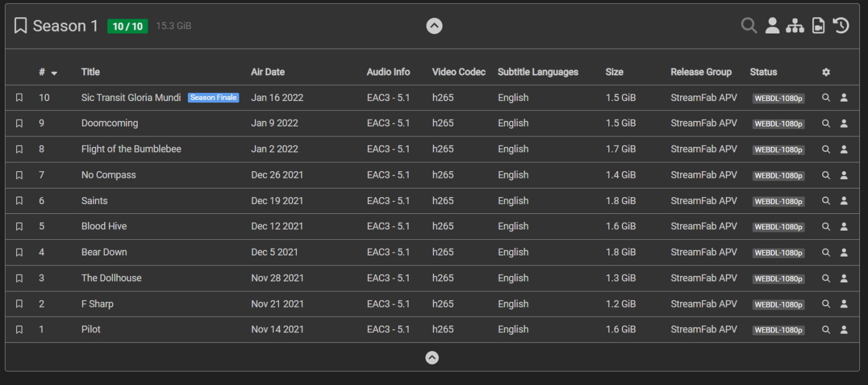Sort table by Air Date header

267,72
